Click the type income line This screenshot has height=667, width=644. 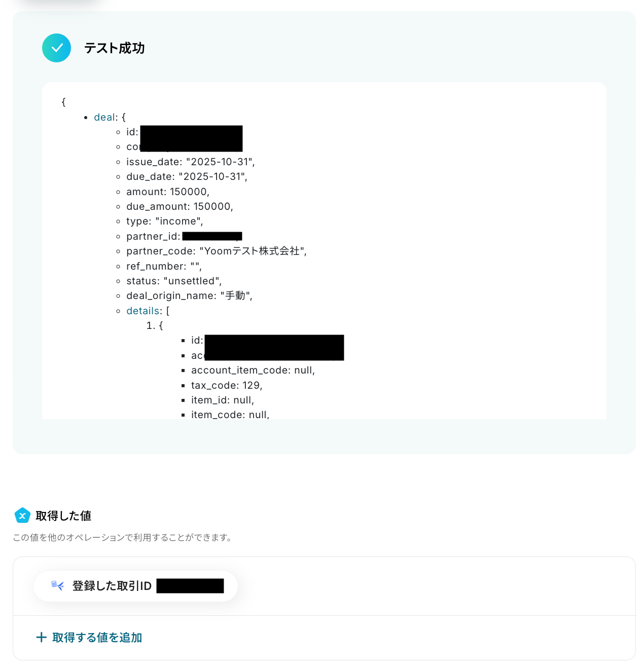click(165, 221)
